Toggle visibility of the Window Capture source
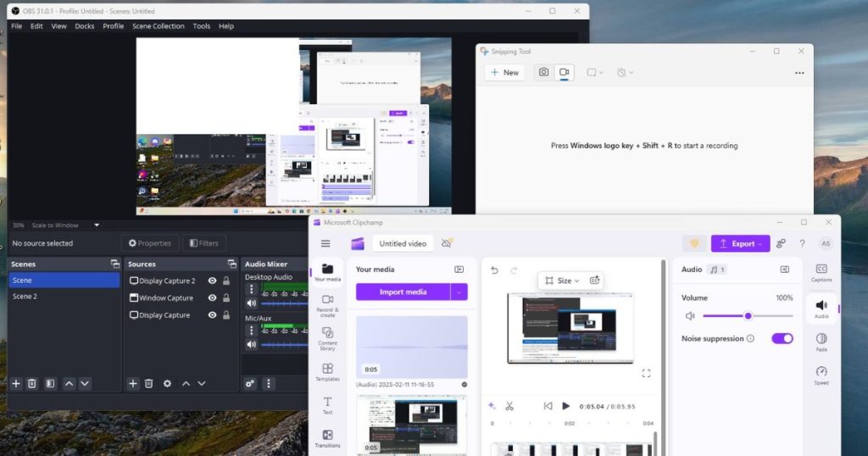 (x=212, y=298)
